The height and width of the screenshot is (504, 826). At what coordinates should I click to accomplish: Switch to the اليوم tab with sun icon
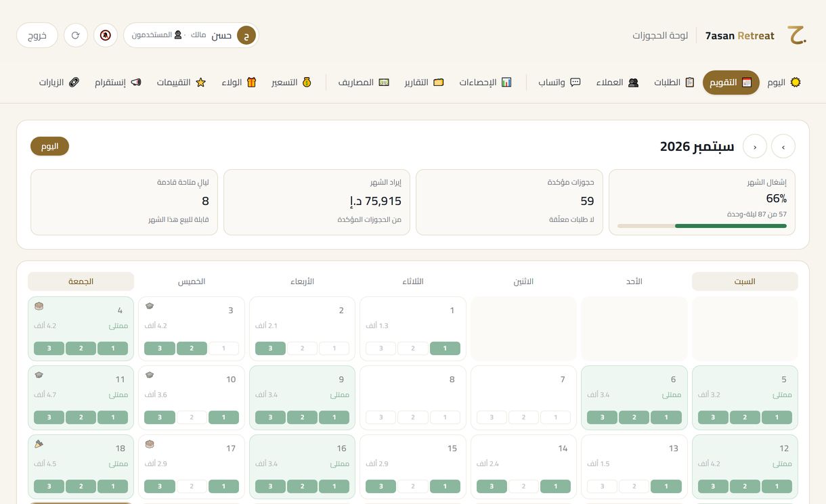785,83
